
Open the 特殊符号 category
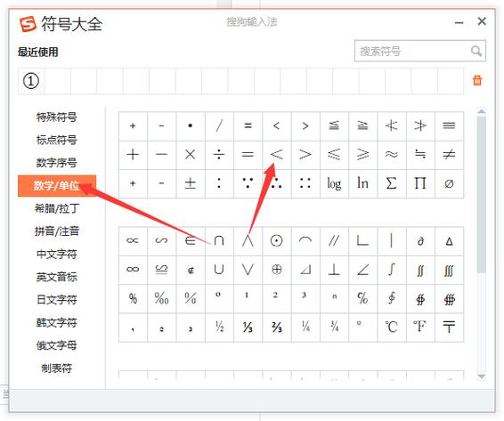pyautogui.click(x=57, y=117)
